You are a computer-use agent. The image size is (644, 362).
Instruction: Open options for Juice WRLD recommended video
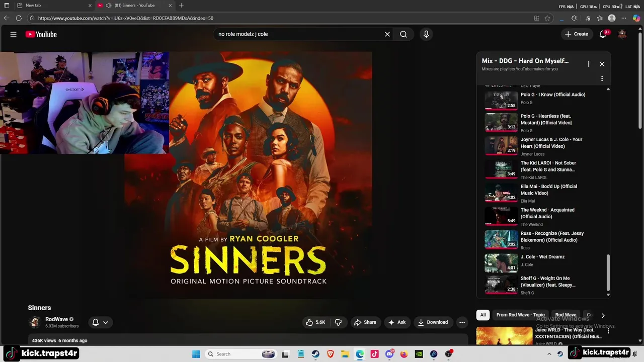click(x=608, y=331)
